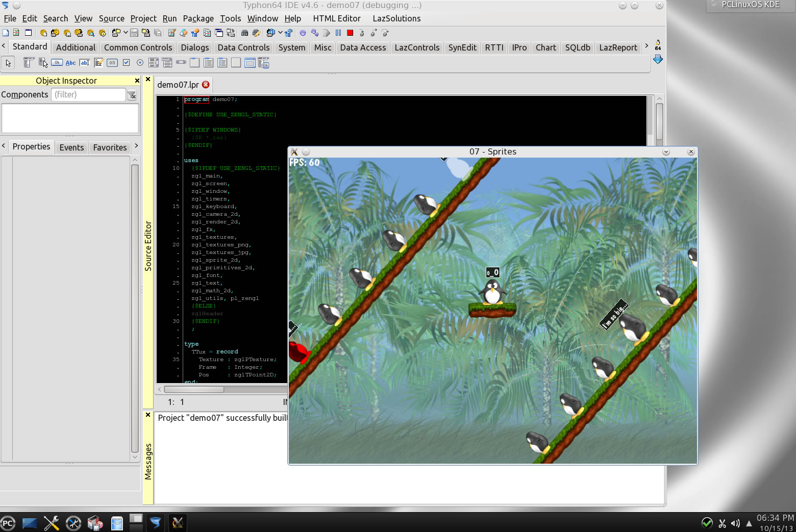Screen dimensions: 796x532
Task: Click the Save file floppy icon
Action: click(134, 33)
